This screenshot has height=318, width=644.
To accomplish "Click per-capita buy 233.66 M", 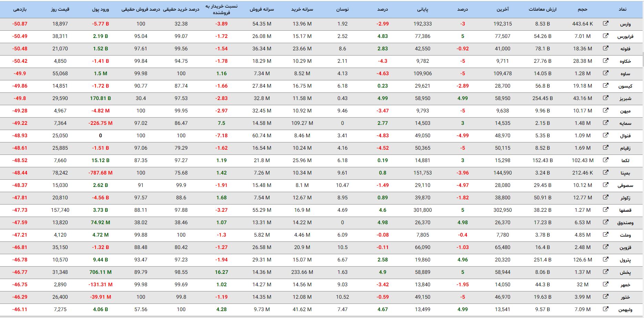I will coord(302,272).
